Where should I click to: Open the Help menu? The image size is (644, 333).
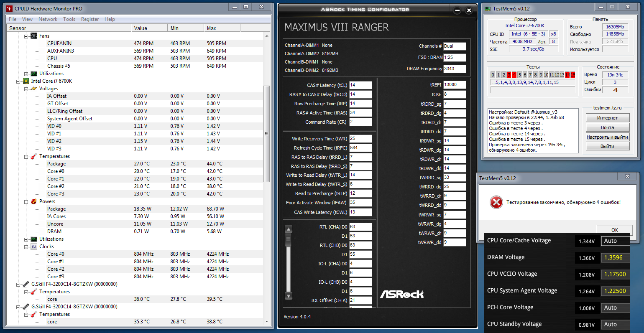click(110, 19)
